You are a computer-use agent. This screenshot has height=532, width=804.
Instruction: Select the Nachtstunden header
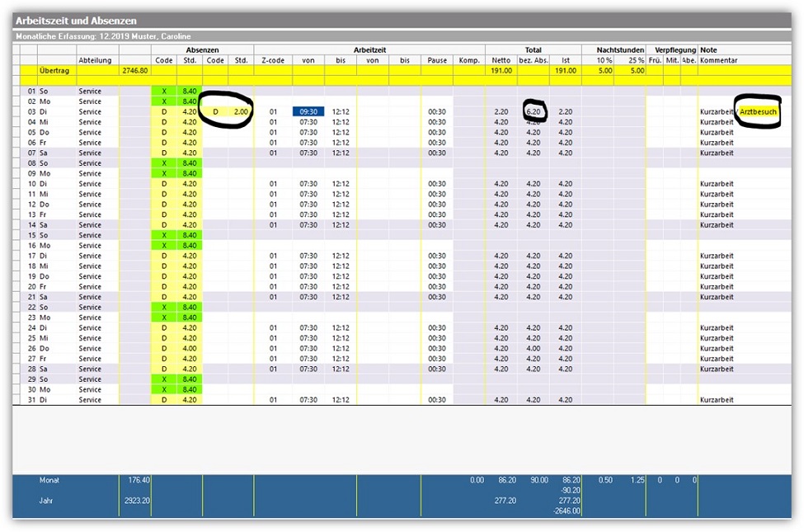(x=614, y=50)
